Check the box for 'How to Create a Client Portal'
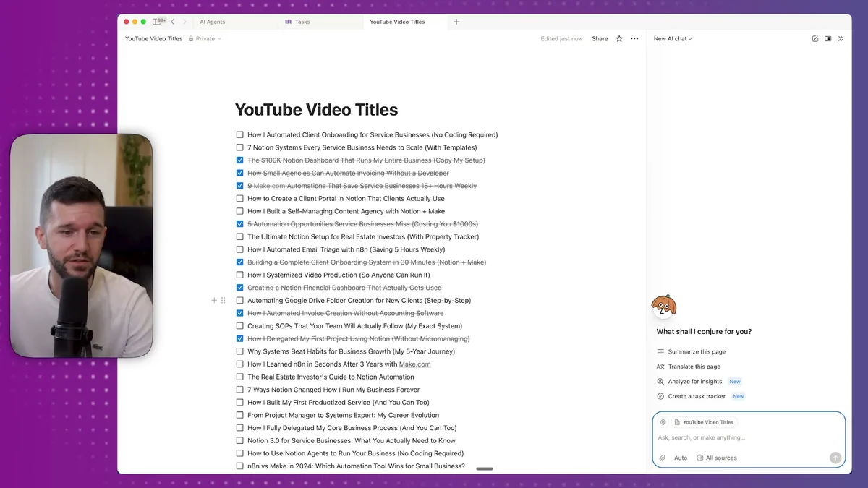 [x=239, y=198]
